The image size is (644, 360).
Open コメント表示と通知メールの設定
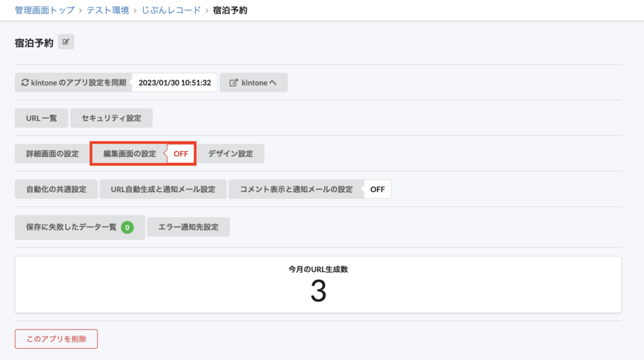click(x=296, y=189)
